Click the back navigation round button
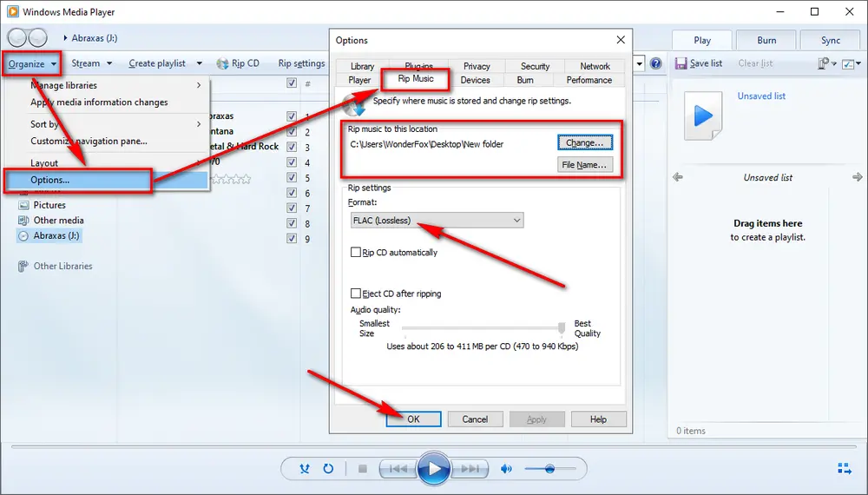 tap(17, 37)
